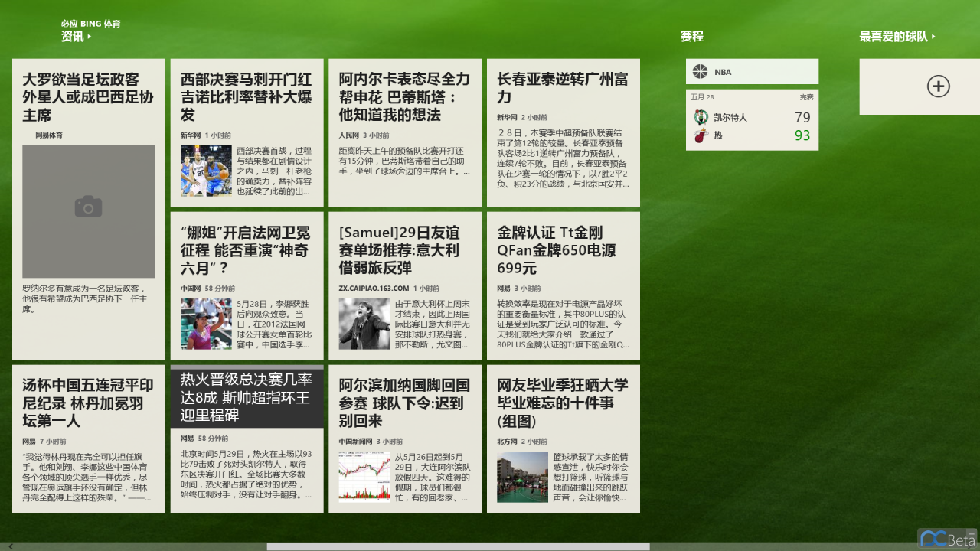Click the 五月 28 date label
The height and width of the screenshot is (551, 980).
(x=702, y=97)
